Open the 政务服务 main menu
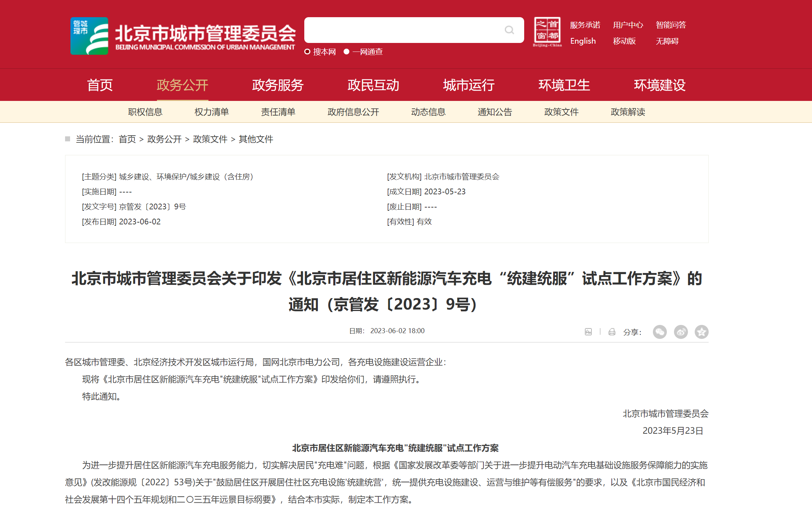This screenshot has height=511, width=812. pos(278,85)
